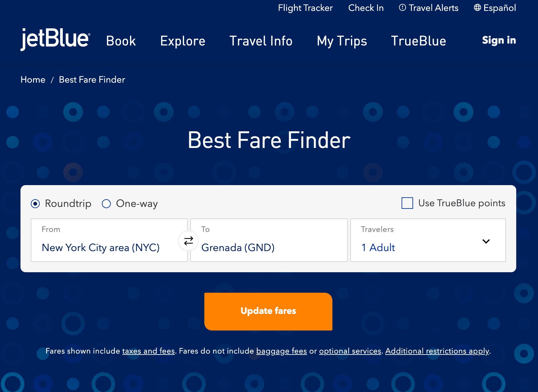This screenshot has width=538, height=392.
Task: Click the Sign in button
Action: (x=499, y=40)
